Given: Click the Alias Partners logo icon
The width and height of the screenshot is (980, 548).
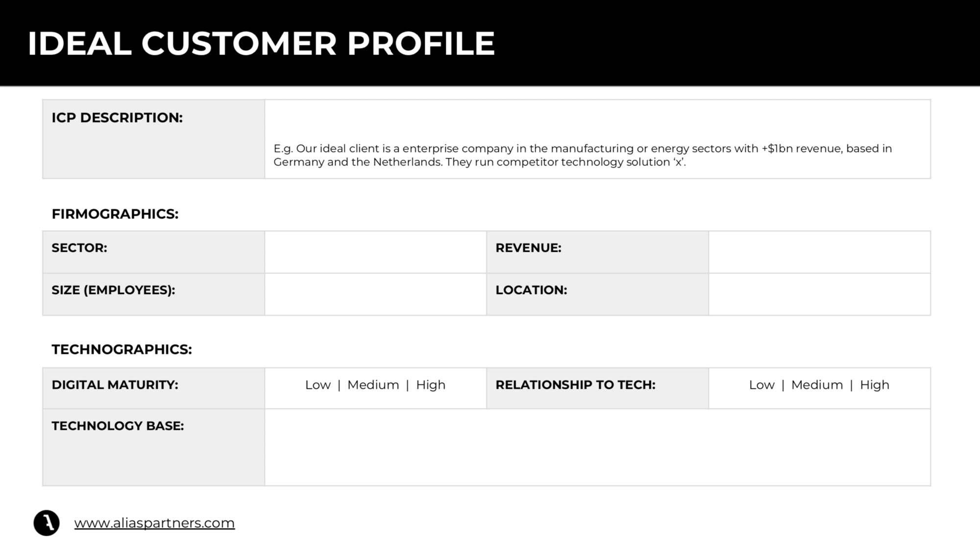Looking at the screenshot, I should coord(47,523).
